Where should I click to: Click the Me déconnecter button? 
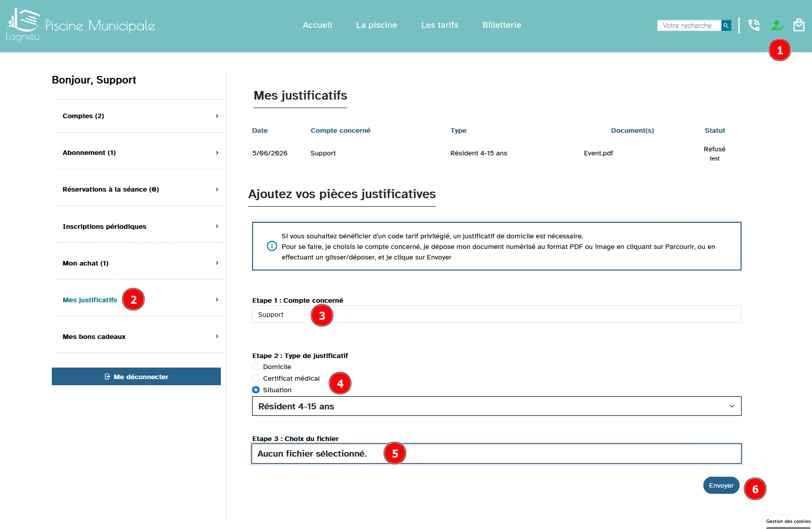click(x=136, y=377)
